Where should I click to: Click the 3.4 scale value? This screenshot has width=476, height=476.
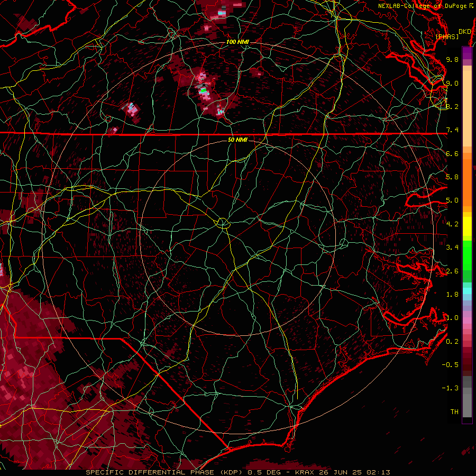click(x=452, y=248)
